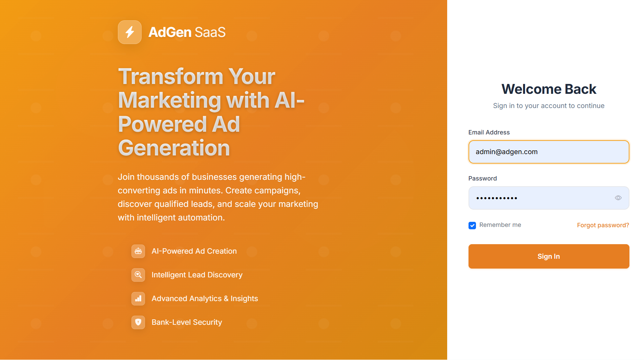Open the Forgot password? link
Viewport: 644px width, 360px height.
point(603,225)
